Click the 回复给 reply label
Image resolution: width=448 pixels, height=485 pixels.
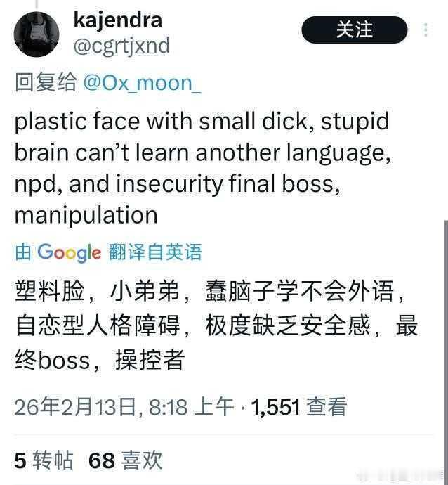(46, 82)
